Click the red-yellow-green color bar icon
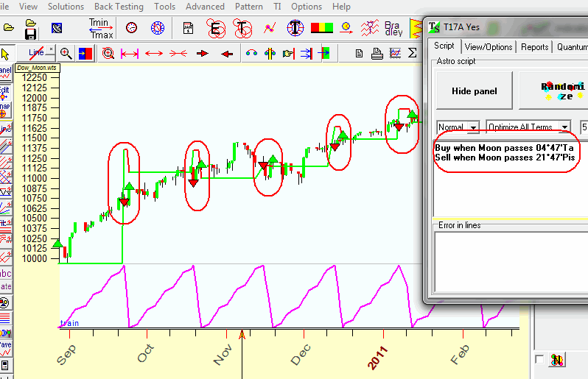The width and height of the screenshot is (588, 379). click(x=321, y=29)
